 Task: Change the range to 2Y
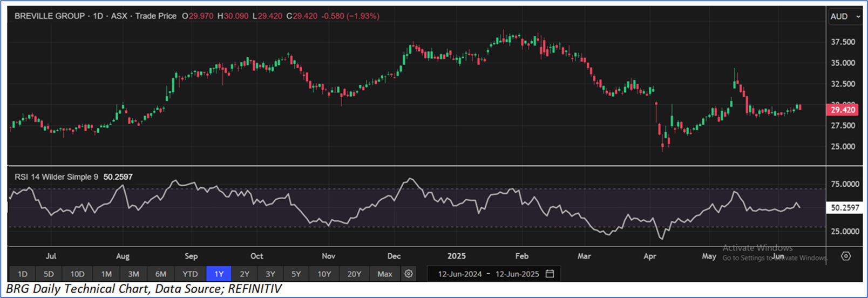pos(245,274)
